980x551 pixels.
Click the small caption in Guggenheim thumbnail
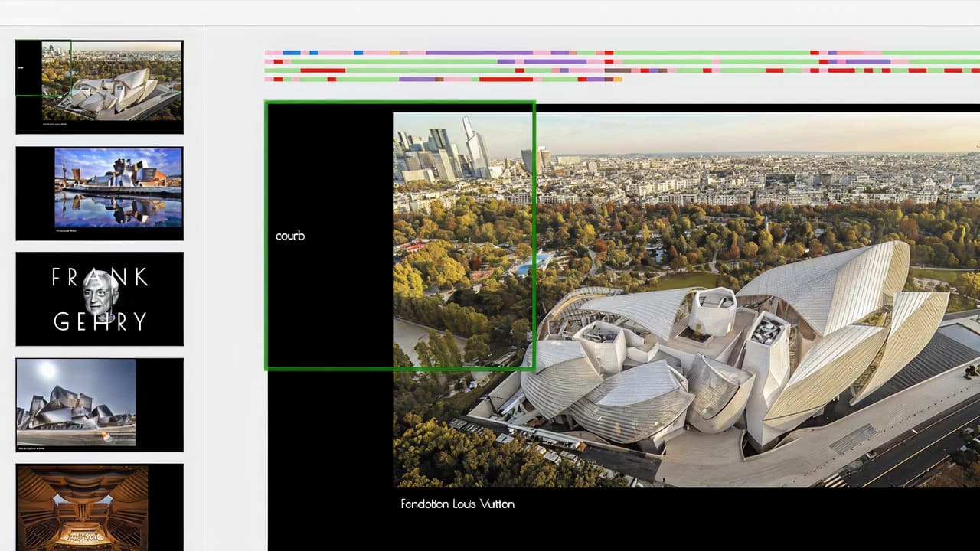(x=67, y=230)
